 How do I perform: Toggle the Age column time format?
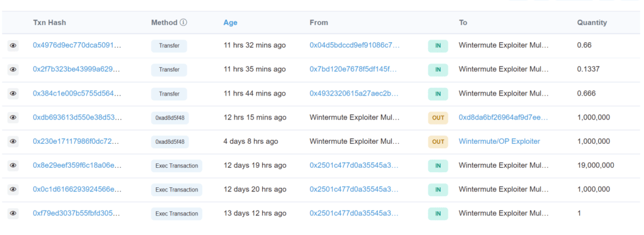click(230, 23)
